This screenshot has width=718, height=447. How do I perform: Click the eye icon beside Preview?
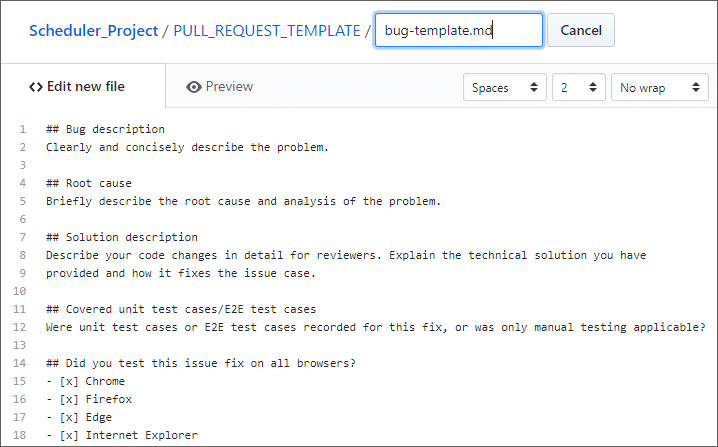coord(194,87)
